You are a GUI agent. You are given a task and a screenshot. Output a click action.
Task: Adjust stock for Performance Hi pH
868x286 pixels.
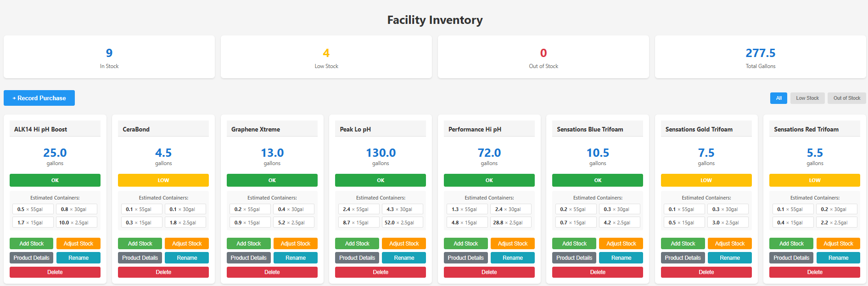tap(512, 244)
